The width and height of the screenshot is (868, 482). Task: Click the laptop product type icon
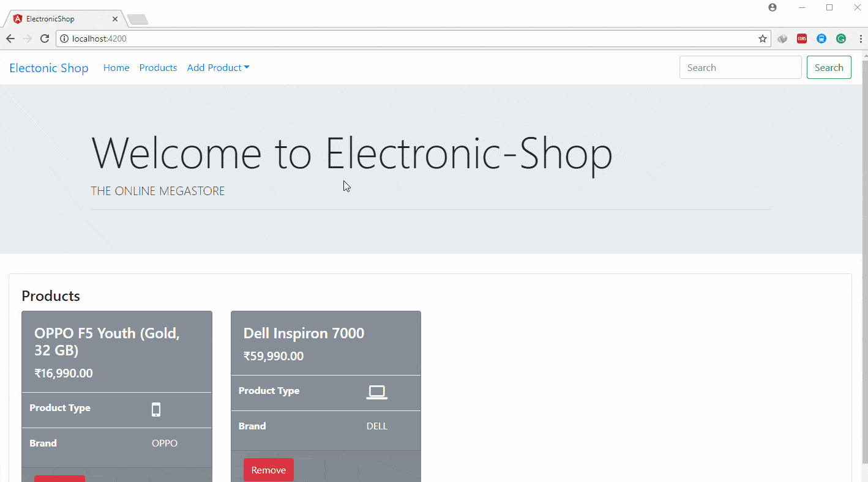pyautogui.click(x=377, y=392)
